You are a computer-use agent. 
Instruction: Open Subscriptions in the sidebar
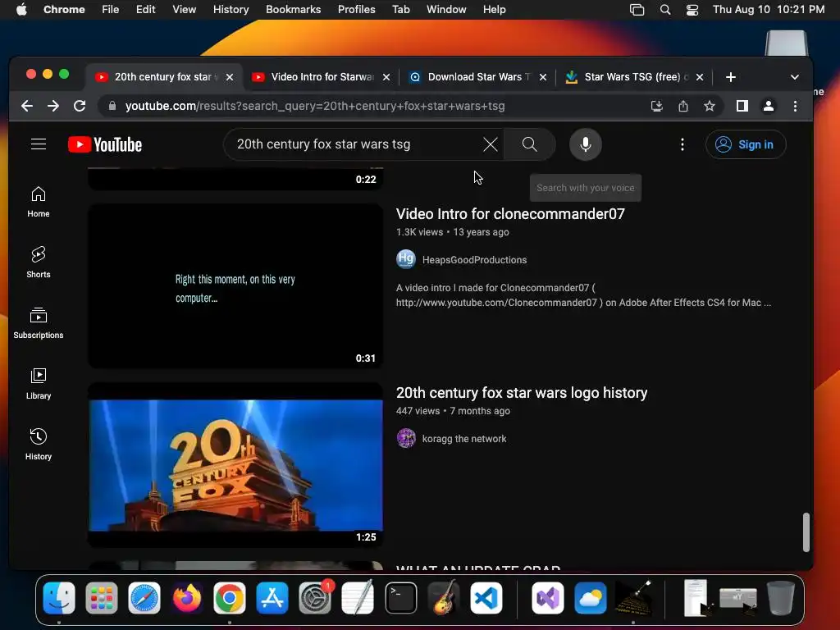click(39, 323)
